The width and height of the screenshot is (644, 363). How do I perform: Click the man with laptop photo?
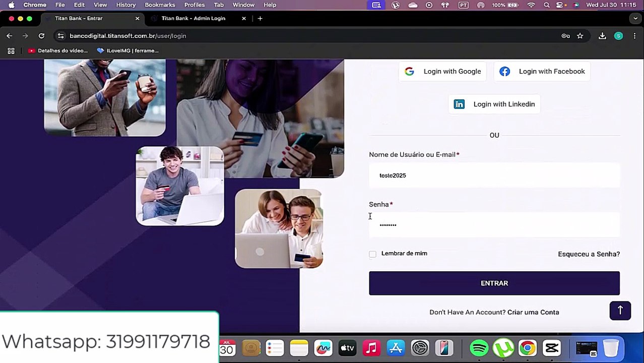180,186
